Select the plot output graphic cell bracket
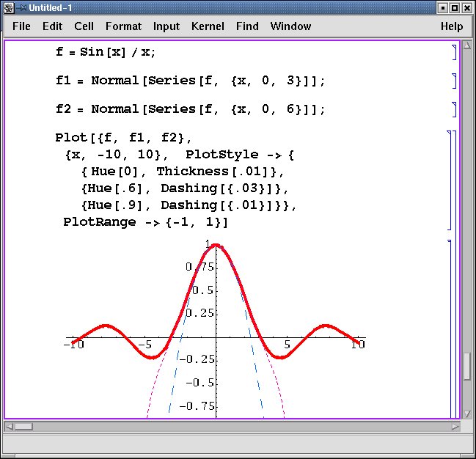The width and height of the screenshot is (476, 459). tap(450, 328)
